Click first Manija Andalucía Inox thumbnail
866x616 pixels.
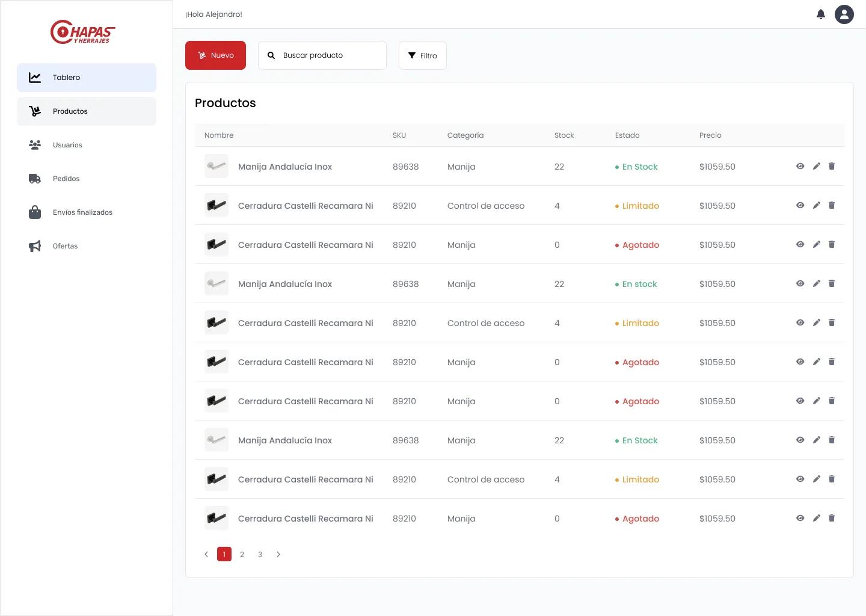tap(216, 166)
